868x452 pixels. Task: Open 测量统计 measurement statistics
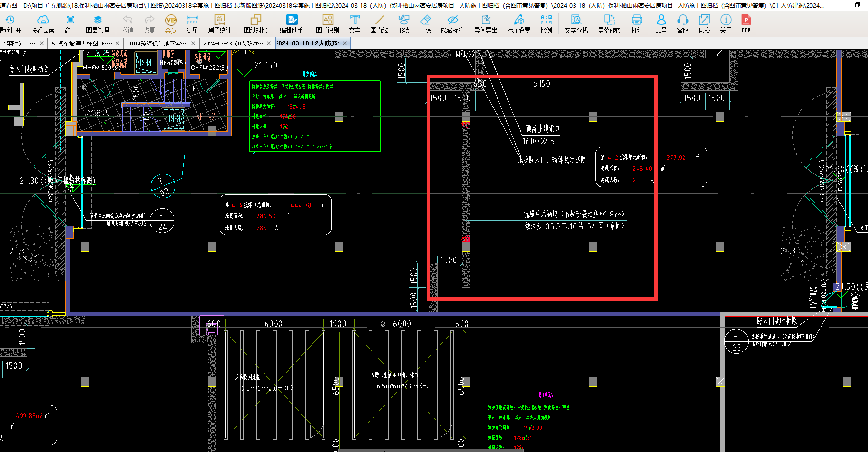[220, 24]
